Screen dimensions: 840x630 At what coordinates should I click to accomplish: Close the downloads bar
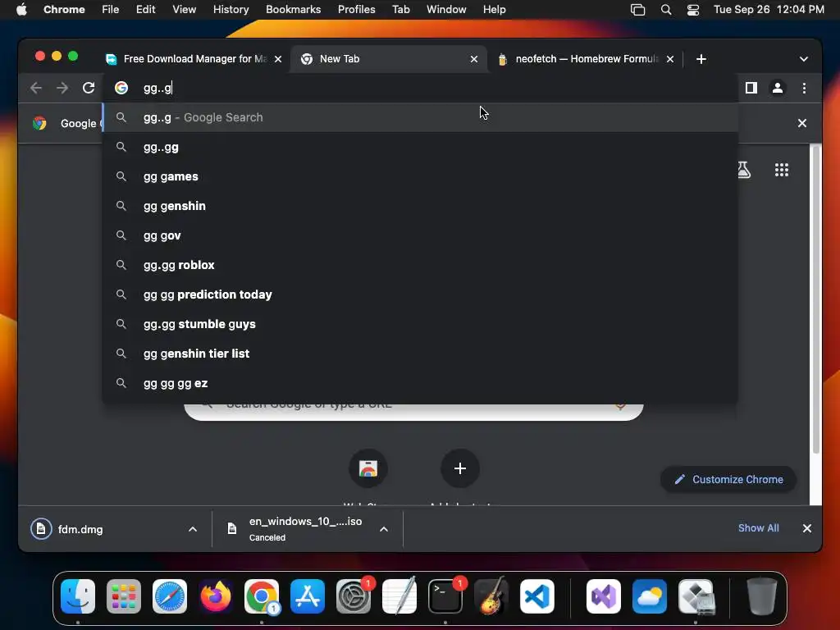pyautogui.click(x=807, y=528)
